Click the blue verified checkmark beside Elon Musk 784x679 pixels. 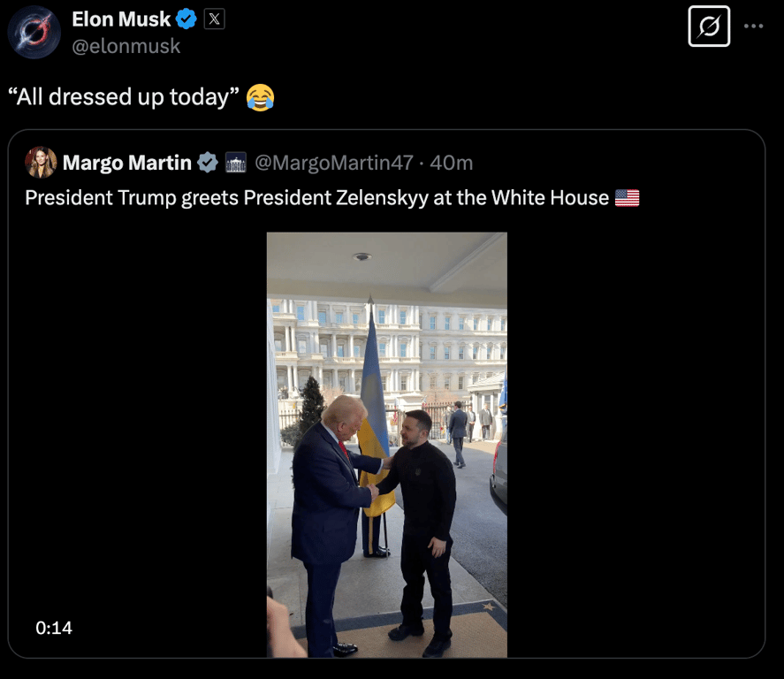point(186,19)
